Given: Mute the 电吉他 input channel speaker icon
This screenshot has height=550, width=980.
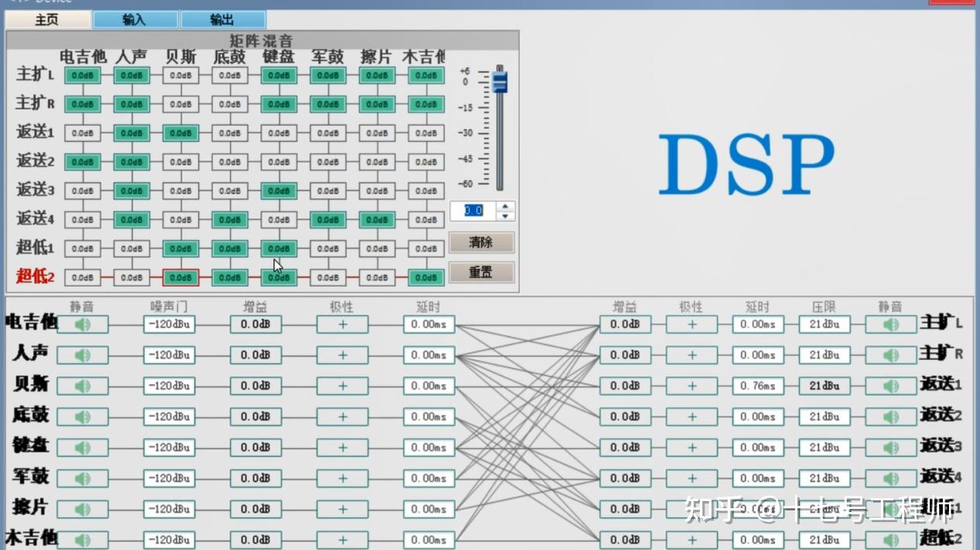Looking at the screenshot, I should [84, 324].
